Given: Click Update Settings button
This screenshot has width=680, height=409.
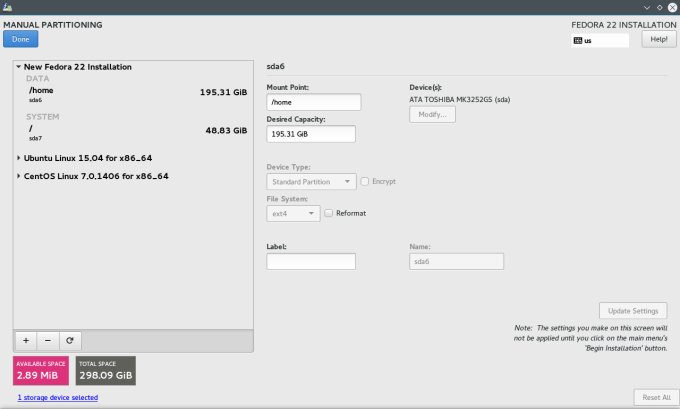Looking at the screenshot, I should click(x=633, y=311).
